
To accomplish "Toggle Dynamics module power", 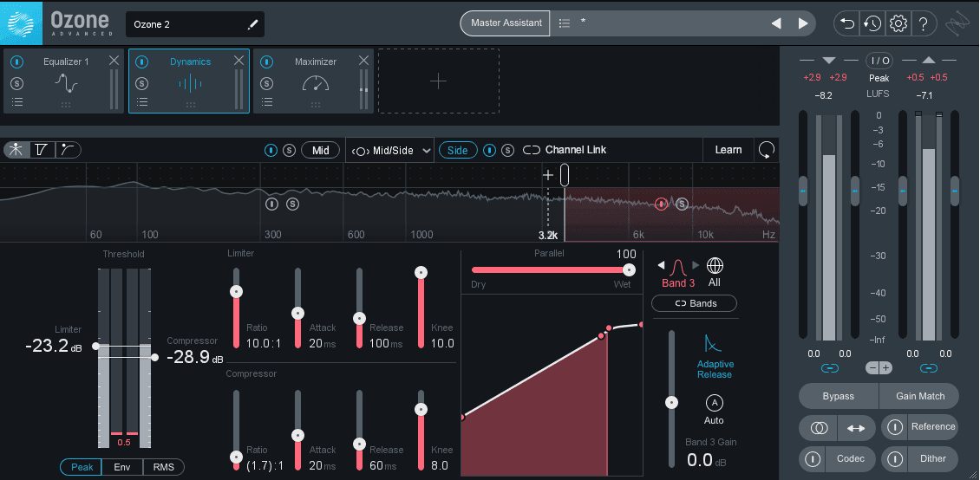I will coord(142,62).
